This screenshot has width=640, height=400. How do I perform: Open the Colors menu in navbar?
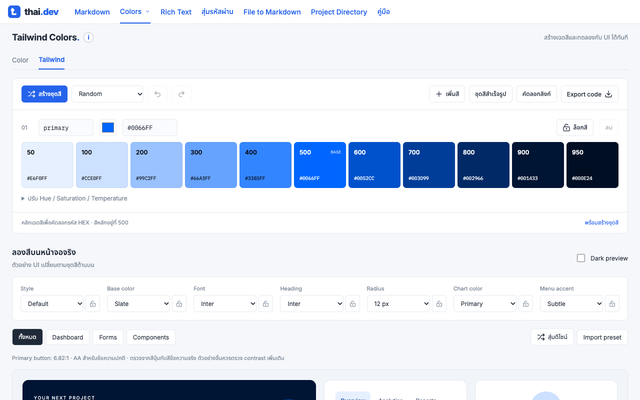tap(135, 12)
